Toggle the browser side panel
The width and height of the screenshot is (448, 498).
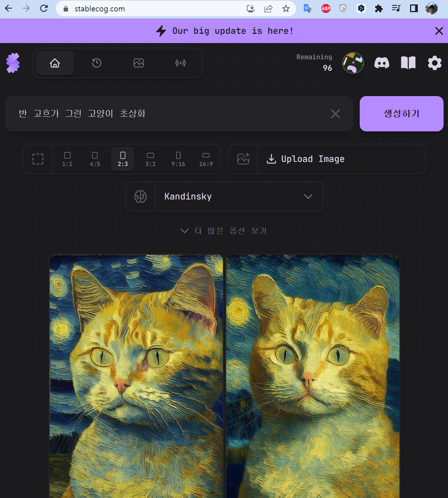tap(414, 8)
